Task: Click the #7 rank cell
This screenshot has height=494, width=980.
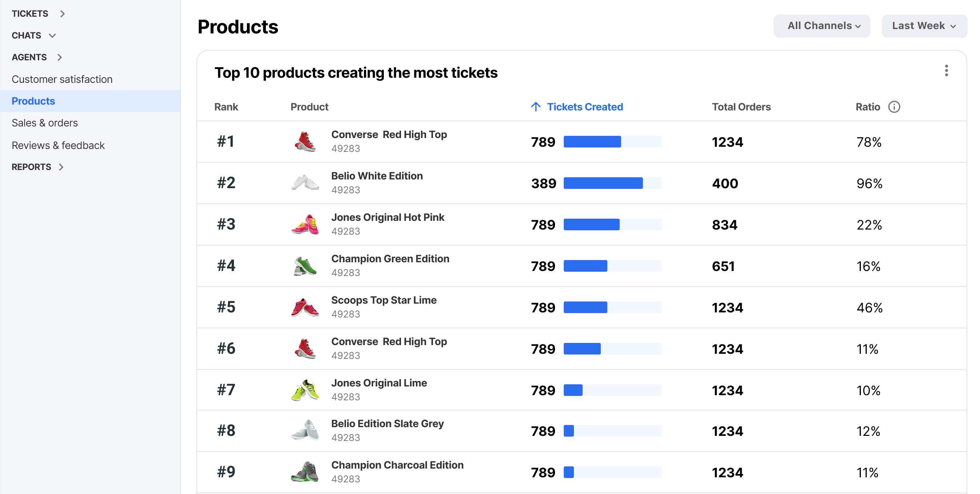Action: [226, 390]
